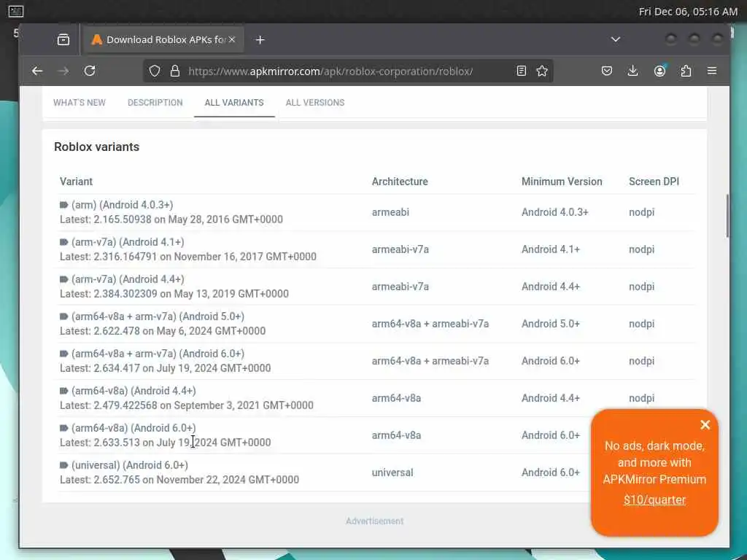Click the tag icon beside (arm64-v8a) (Android 6.0+)
The width and height of the screenshot is (747, 560).
coord(64,427)
